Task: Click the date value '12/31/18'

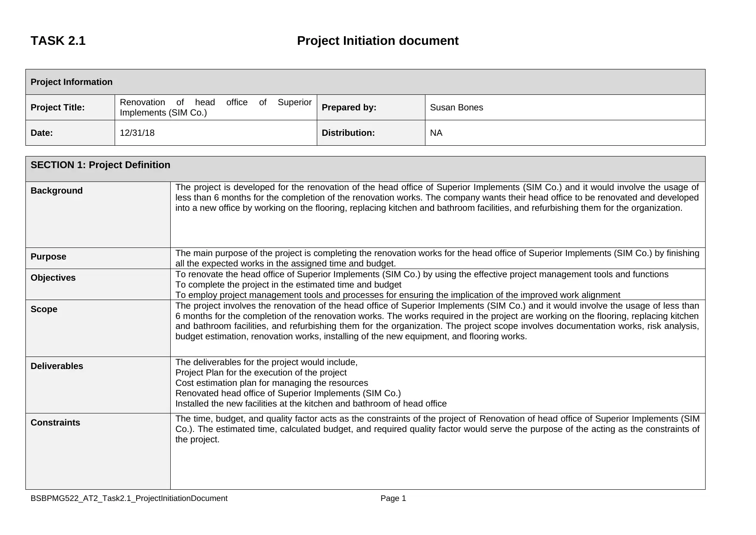Action: pyautogui.click(x=137, y=133)
